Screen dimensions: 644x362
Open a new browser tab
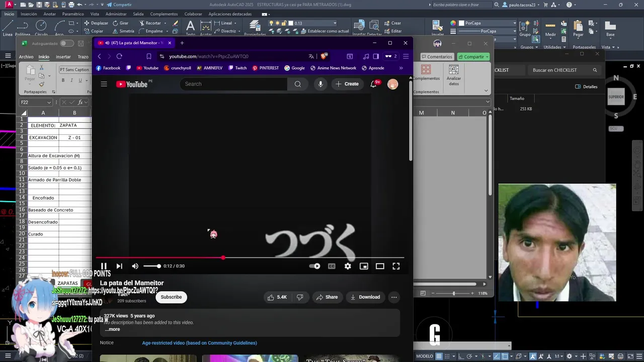tap(182, 43)
